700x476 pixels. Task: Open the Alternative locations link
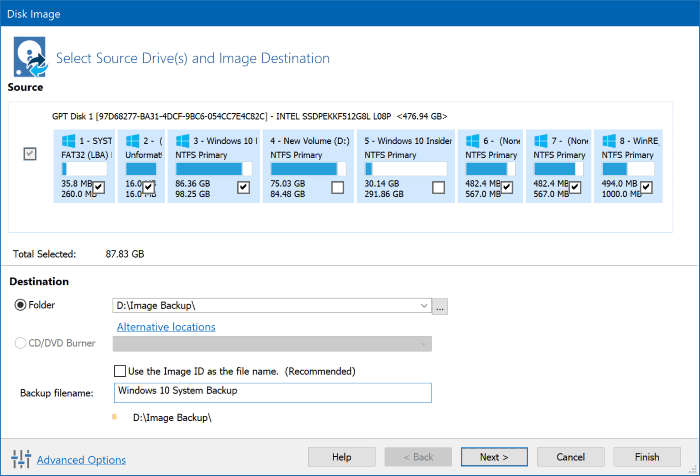166,327
